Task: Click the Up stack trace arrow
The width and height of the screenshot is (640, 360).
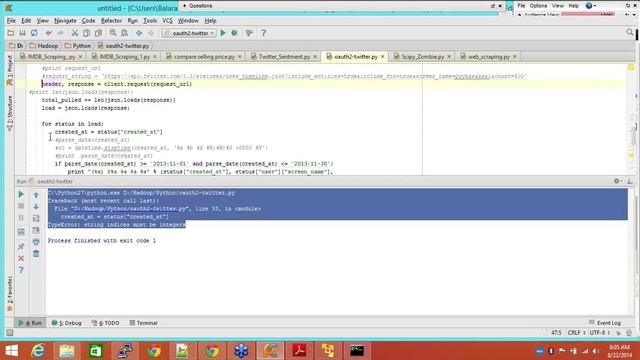Action: coord(36,195)
